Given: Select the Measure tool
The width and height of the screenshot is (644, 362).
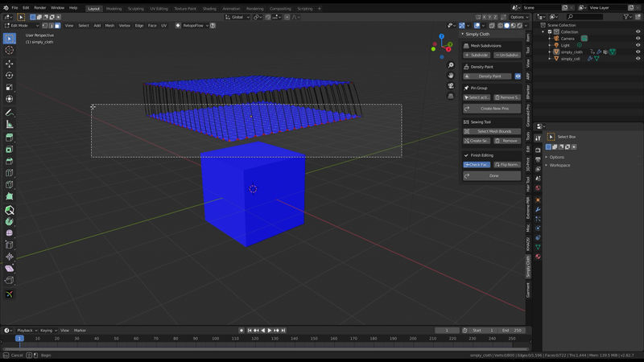Looking at the screenshot, I should [10, 124].
